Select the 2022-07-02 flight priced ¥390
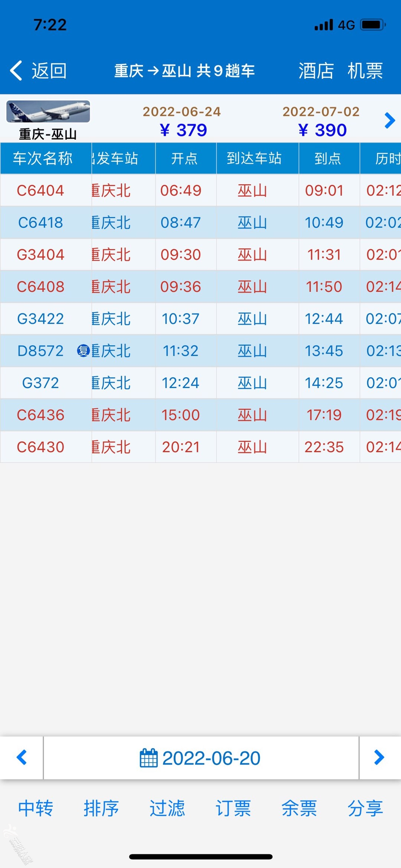This screenshot has height=868, width=401. (321, 121)
